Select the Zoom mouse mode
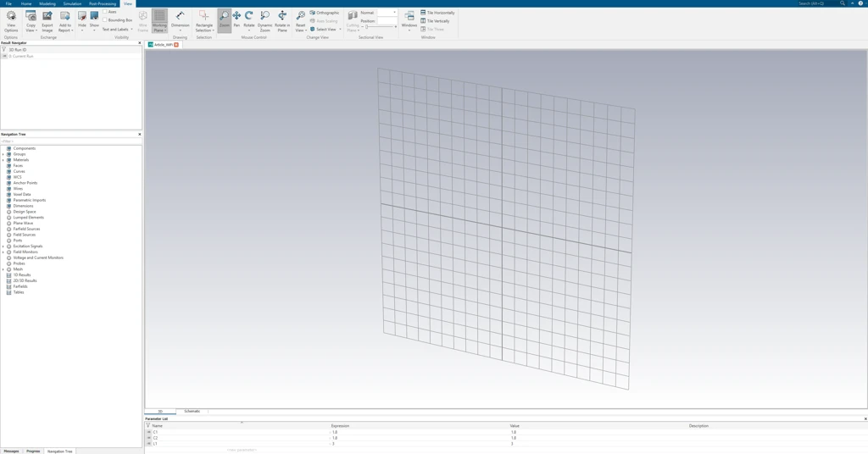Screen dimensions: 868x454 [x=224, y=21]
